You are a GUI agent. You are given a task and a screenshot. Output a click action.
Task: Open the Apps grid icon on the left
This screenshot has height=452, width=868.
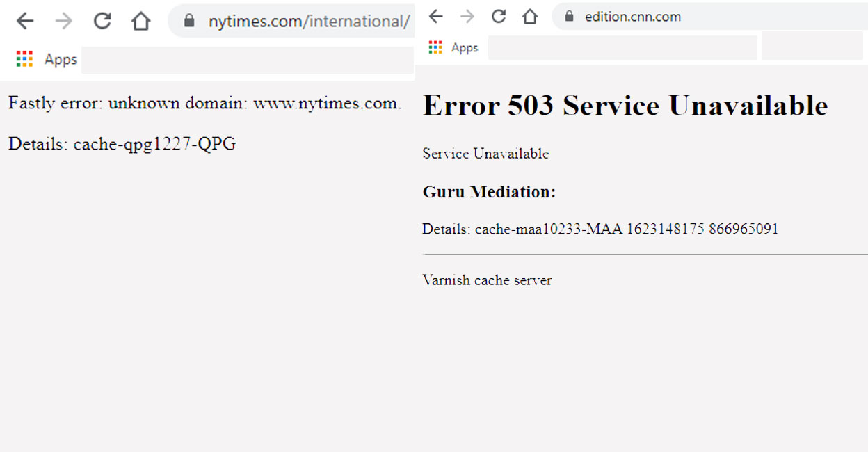tap(24, 59)
